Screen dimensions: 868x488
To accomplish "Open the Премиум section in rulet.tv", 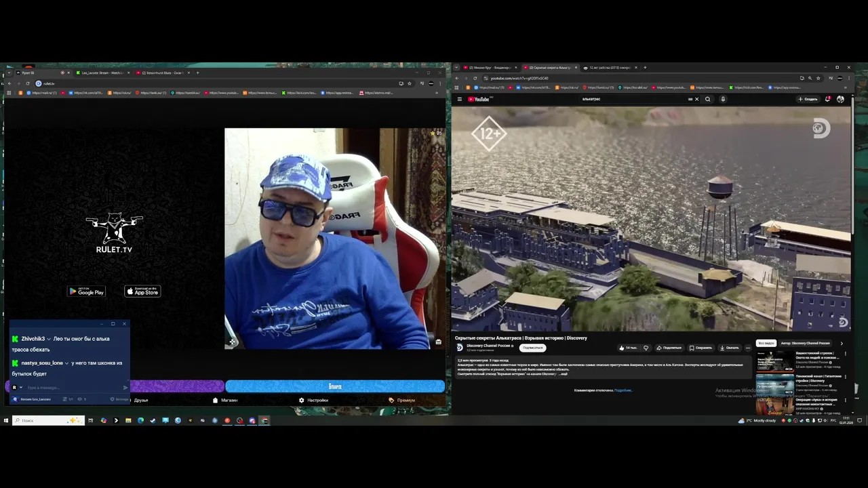I will pyautogui.click(x=401, y=401).
